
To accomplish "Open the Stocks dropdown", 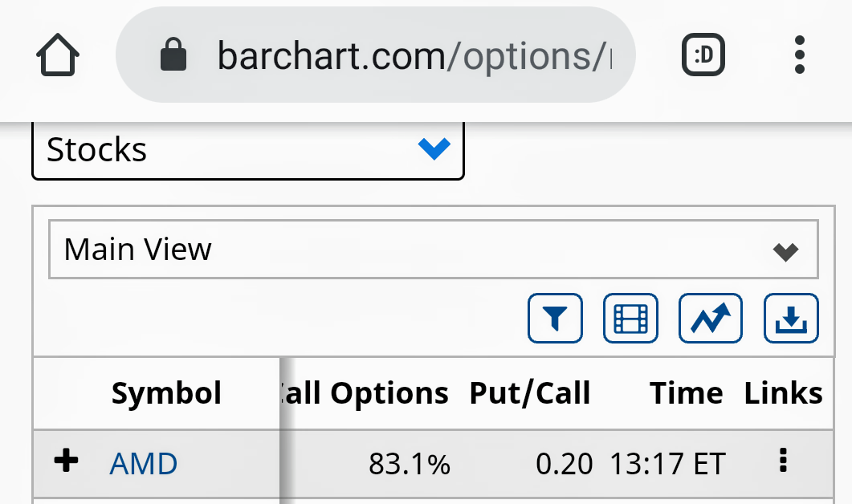I will [x=247, y=150].
